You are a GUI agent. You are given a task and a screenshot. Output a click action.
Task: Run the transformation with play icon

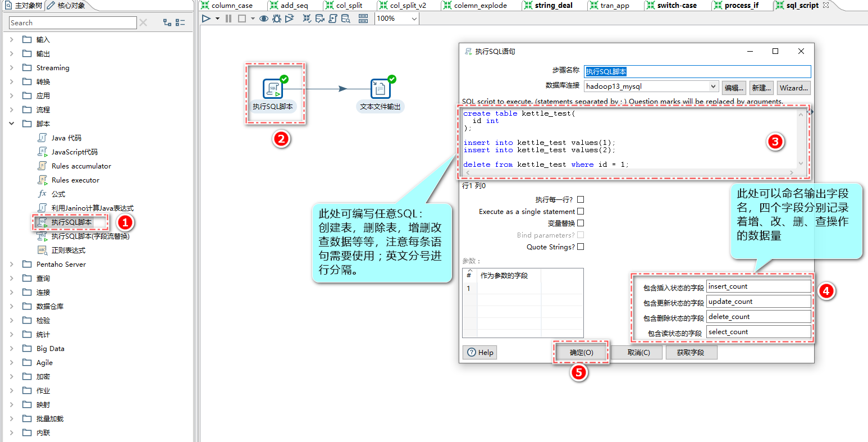coord(206,19)
